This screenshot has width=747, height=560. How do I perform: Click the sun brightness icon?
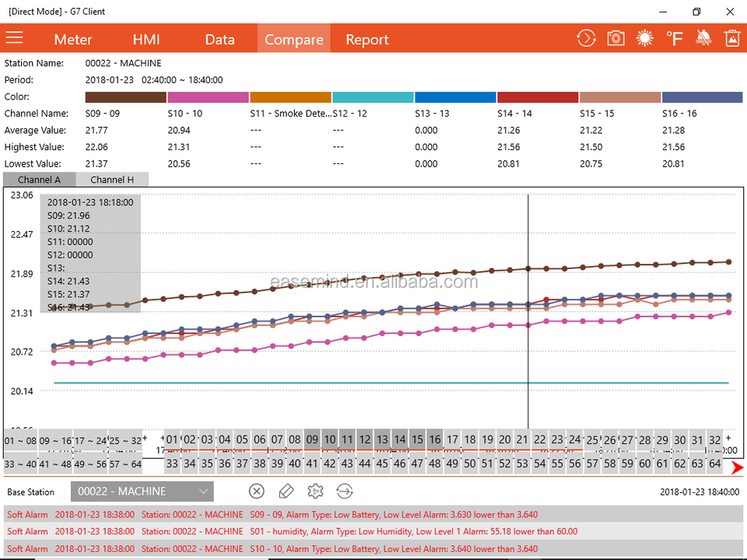pos(645,38)
